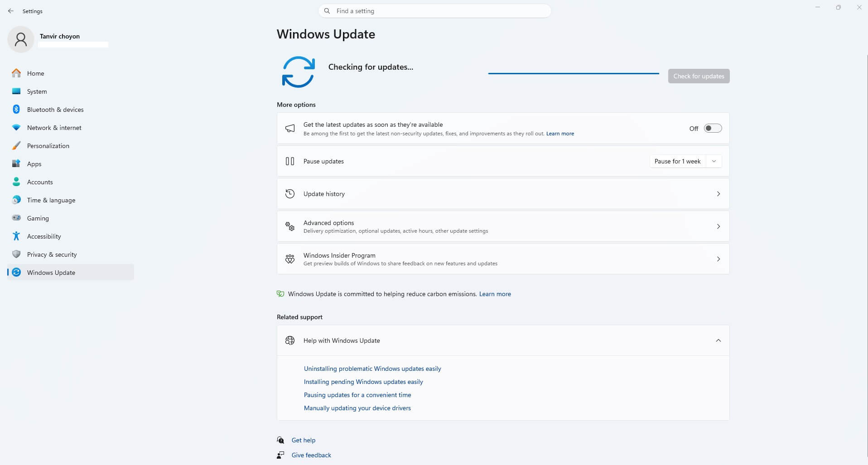Click the Windows Insider Program row title
The image size is (868, 465).
click(339, 255)
